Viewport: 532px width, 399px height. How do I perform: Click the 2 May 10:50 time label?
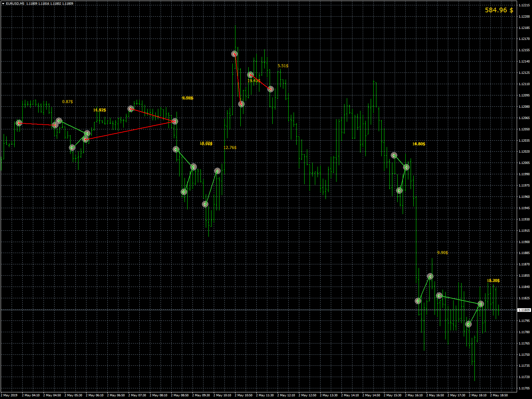[x=244, y=395]
